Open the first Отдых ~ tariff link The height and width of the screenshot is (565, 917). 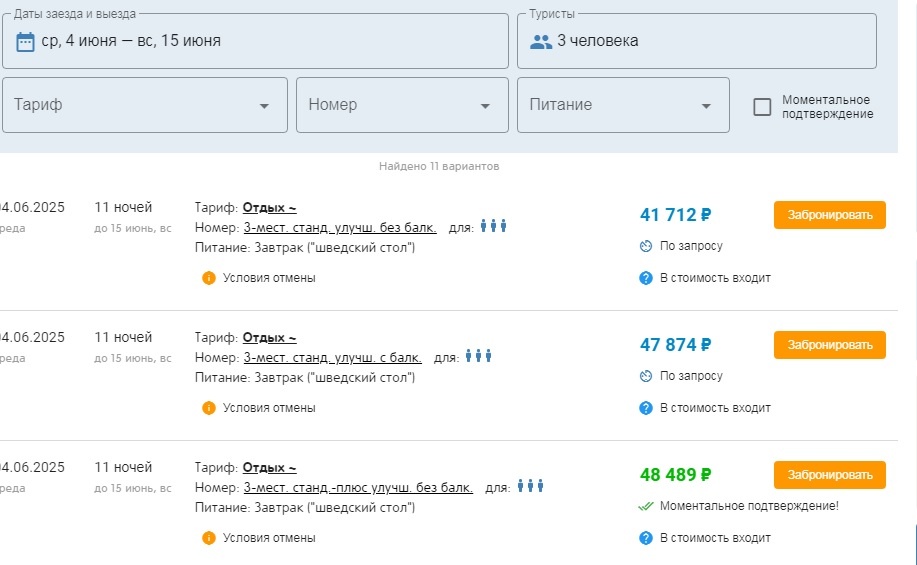tap(269, 208)
